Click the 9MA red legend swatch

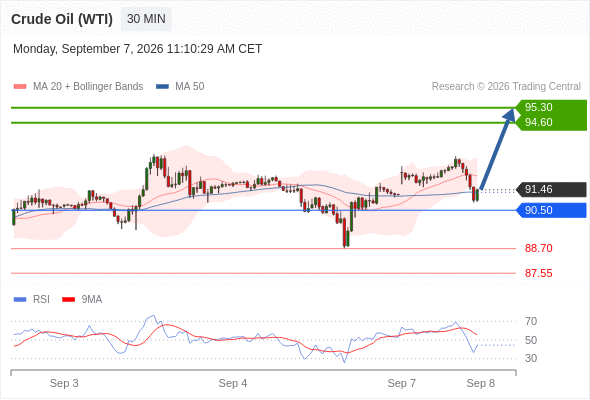point(68,300)
